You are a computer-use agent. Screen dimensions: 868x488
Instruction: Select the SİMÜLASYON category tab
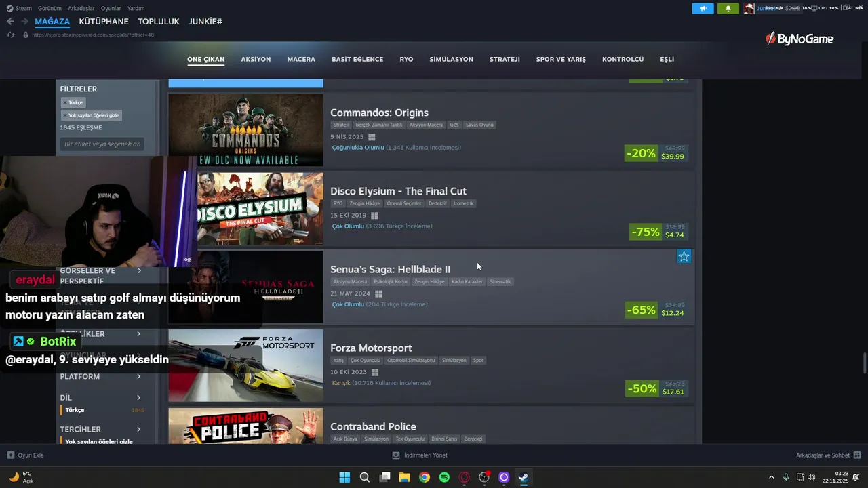pyautogui.click(x=451, y=59)
